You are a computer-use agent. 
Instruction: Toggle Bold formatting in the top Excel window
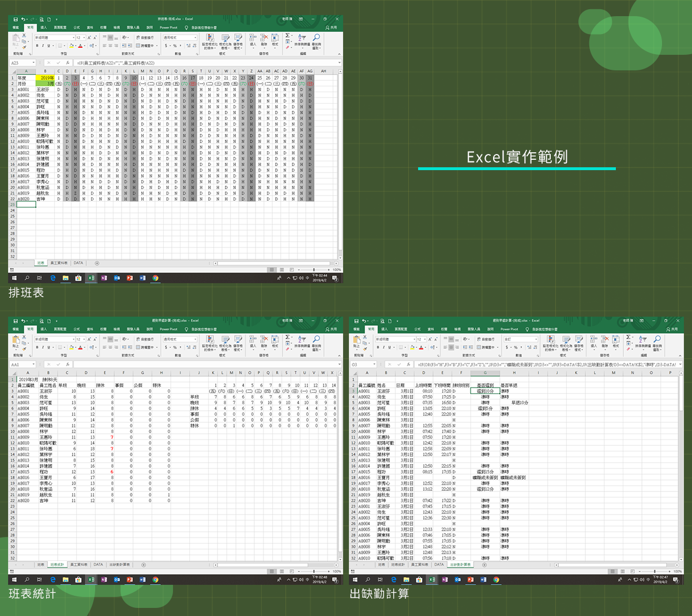click(37, 46)
